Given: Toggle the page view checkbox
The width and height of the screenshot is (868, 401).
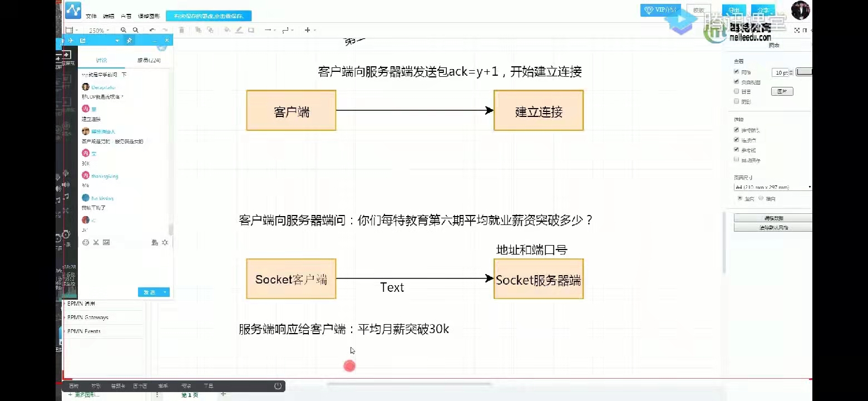Looking at the screenshot, I should [x=737, y=81].
